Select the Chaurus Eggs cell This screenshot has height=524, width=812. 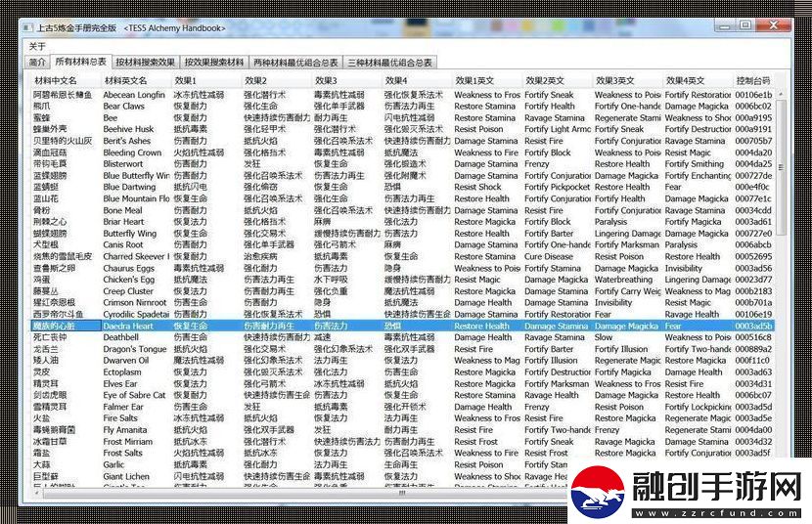pyautogui.click(x=136, y=268)
